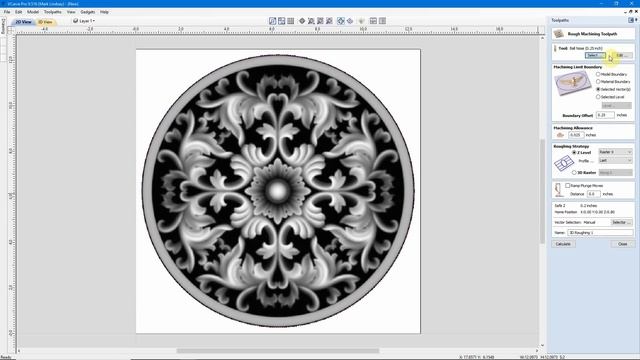
Task: Click the Select... tool button
Action: click(595, 55)
